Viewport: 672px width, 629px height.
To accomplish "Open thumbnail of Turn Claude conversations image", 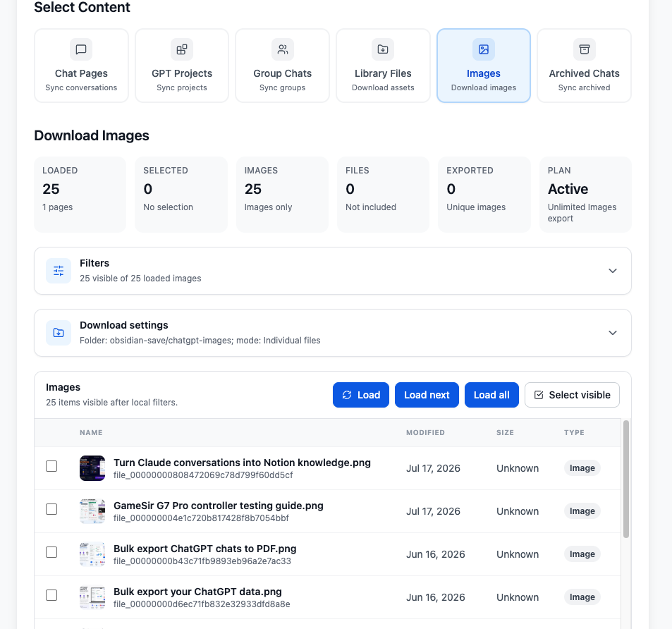I will click(x=92, y=468).
